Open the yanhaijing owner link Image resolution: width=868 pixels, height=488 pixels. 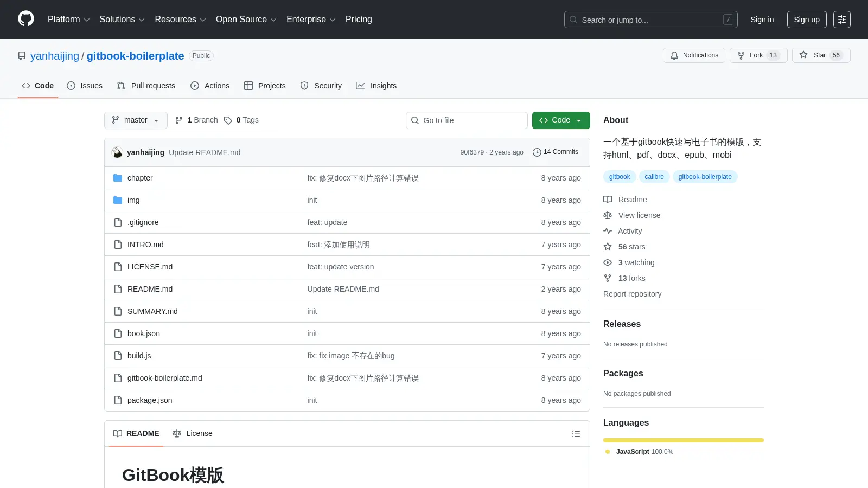click(x=55, y=56)
